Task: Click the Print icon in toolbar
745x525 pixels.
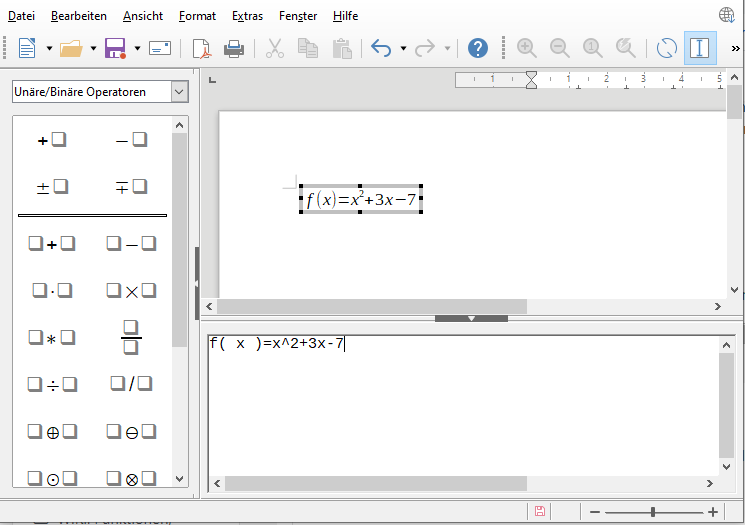Action: 233,48
